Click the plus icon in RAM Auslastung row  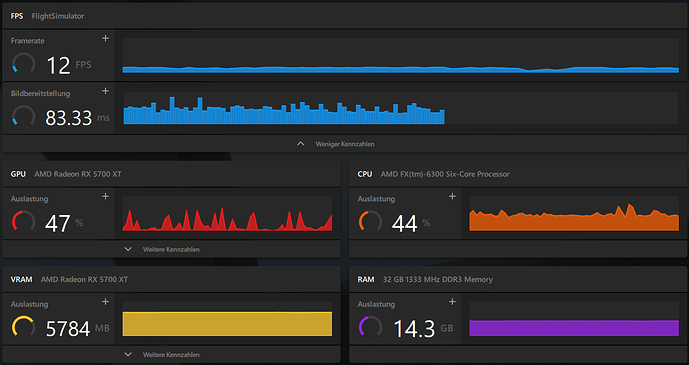[452, 302]
